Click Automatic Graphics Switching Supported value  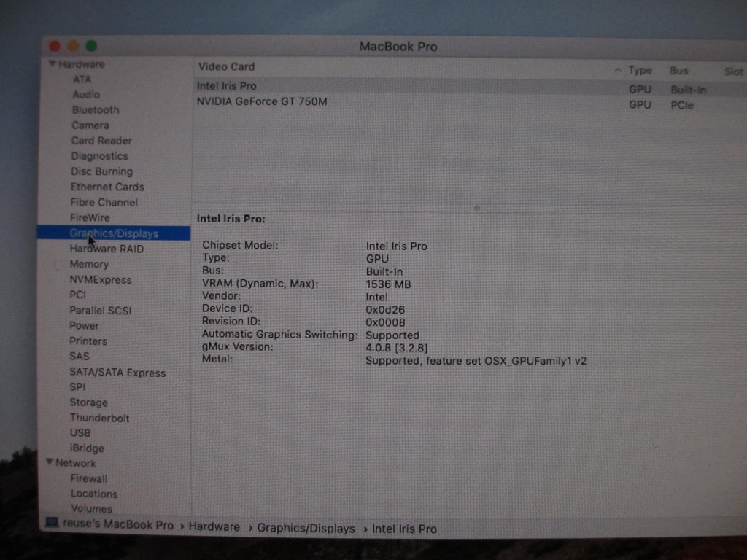[x=392, y=335]
